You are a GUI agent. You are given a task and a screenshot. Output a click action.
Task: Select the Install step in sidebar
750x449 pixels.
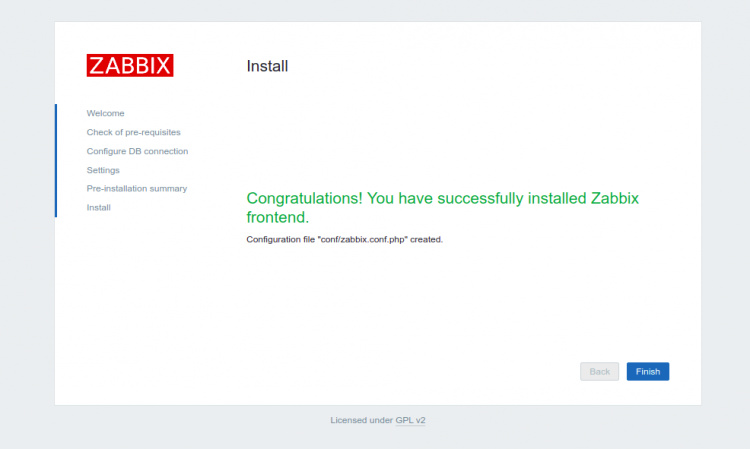pos(99,208)
